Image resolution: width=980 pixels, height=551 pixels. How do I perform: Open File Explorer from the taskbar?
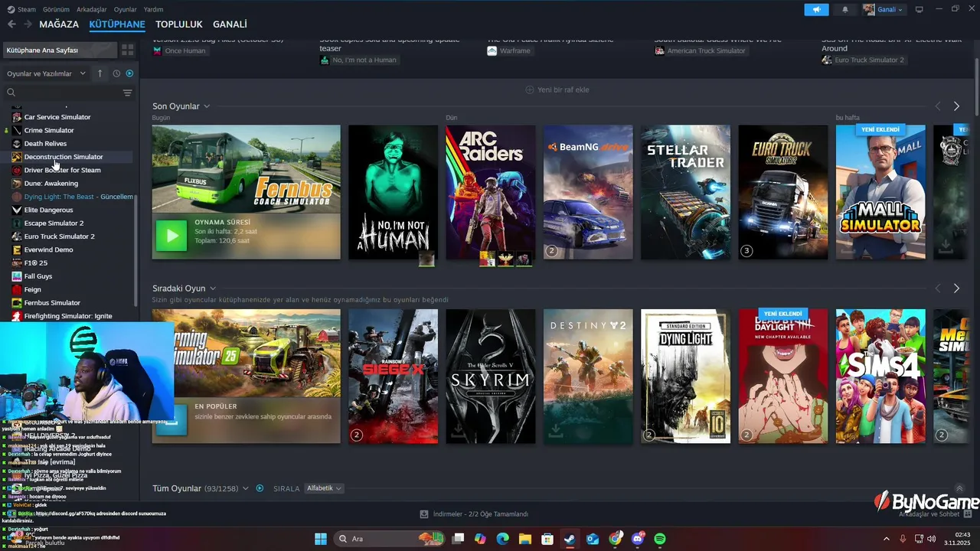[525, 539]
